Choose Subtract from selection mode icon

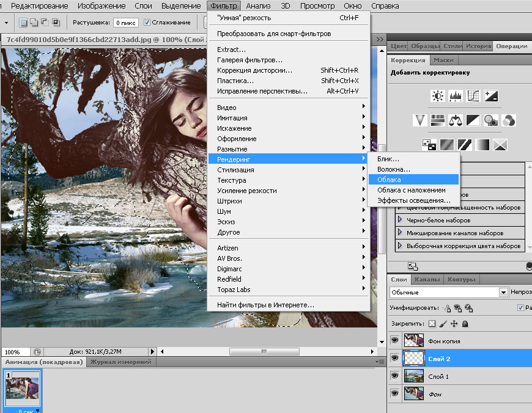pos(45,23)
